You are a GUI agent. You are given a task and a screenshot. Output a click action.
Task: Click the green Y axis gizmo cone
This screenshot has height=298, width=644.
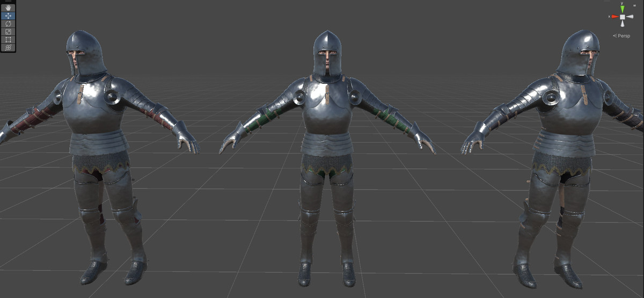623,8
